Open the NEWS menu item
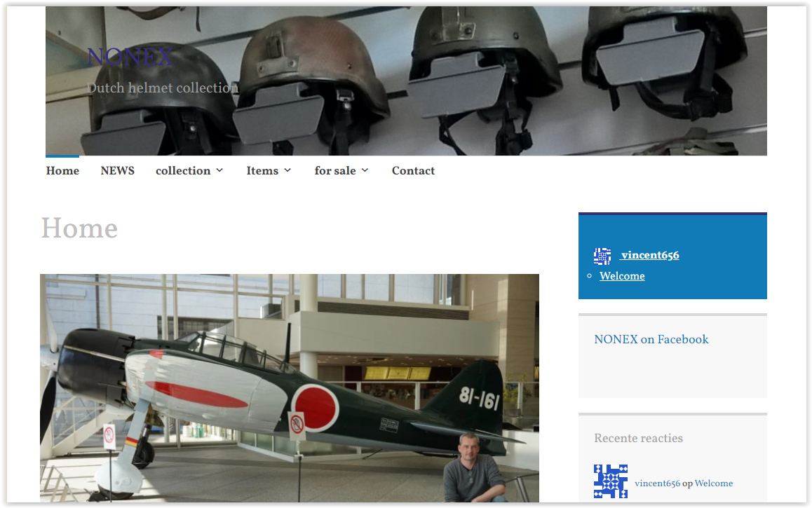The width and height of the screenshot is (812, 508). pos(118,171)
